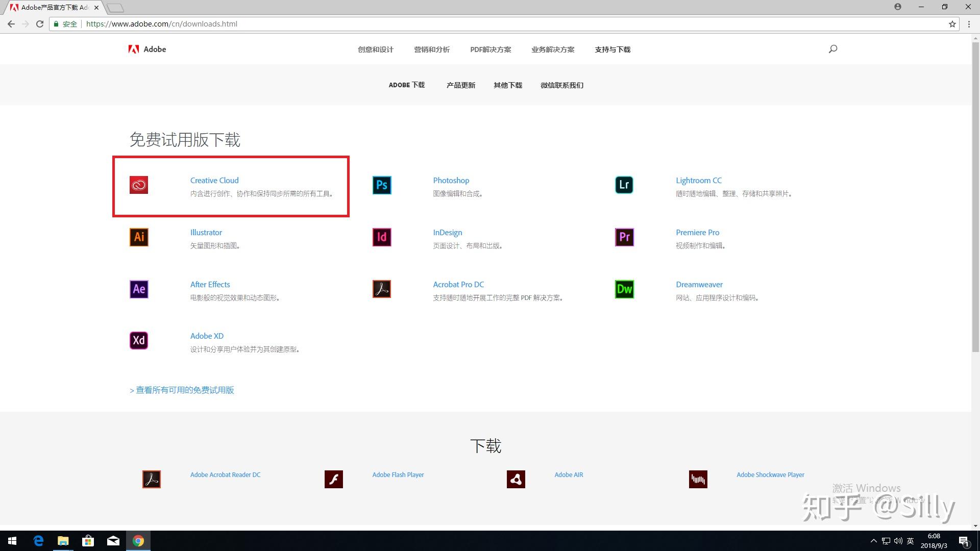Viewport: 980px width, 551px height.
Task: Click the Creative Cloud red icon
Action: click(x=139, y=185)
